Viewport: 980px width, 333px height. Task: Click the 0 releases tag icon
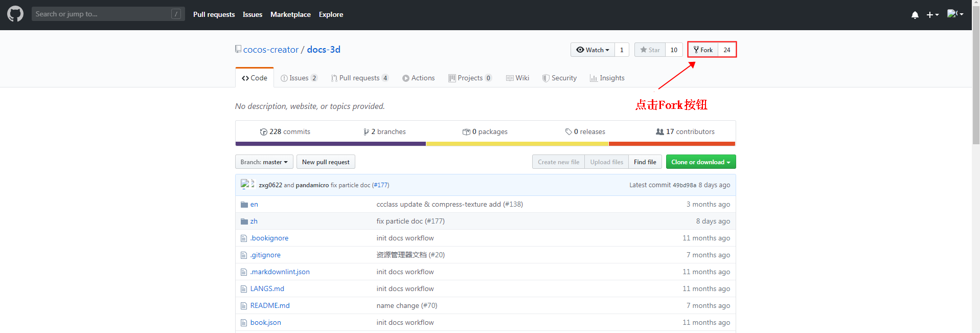pos(568,132)
